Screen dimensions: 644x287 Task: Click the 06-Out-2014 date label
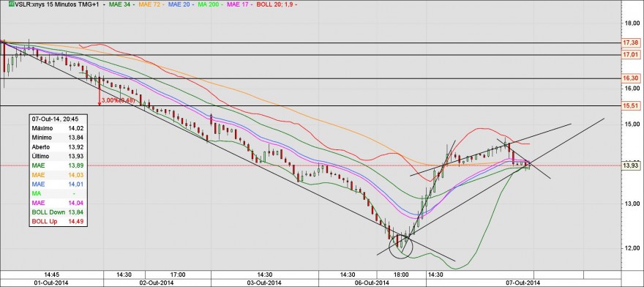point(372,283)
